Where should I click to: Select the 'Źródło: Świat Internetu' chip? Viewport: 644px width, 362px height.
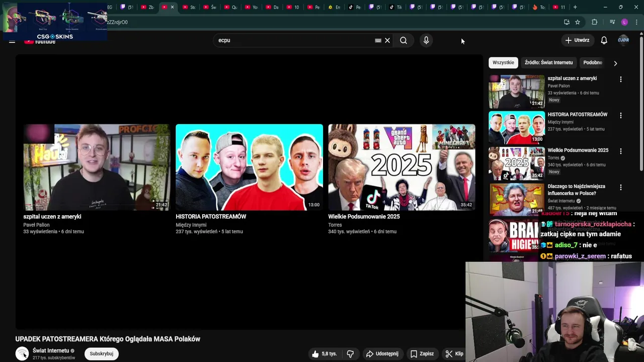click(548, 62)
